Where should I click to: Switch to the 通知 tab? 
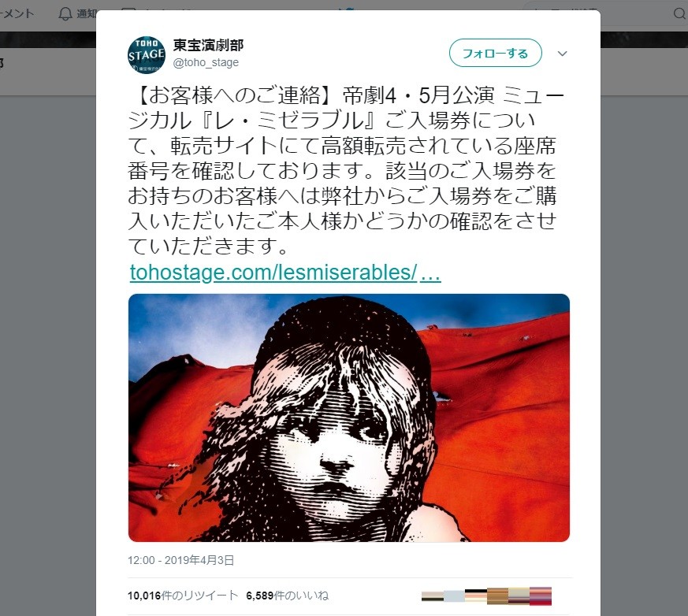click(87, 14)
